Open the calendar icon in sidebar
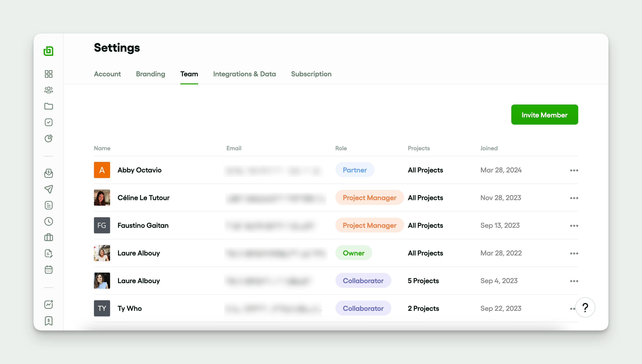Screen dimensions: 642x364 click(48, 270)
